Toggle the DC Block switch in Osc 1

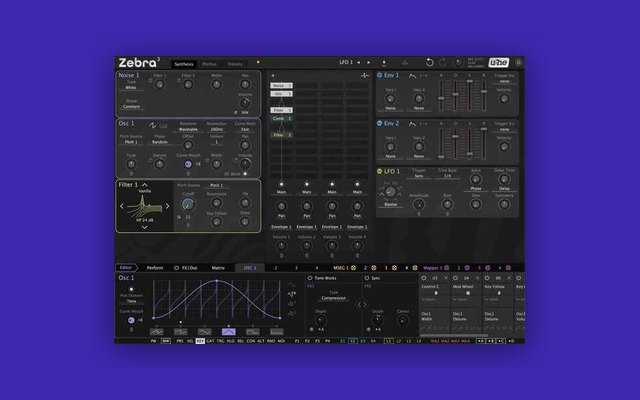point(245,174)
